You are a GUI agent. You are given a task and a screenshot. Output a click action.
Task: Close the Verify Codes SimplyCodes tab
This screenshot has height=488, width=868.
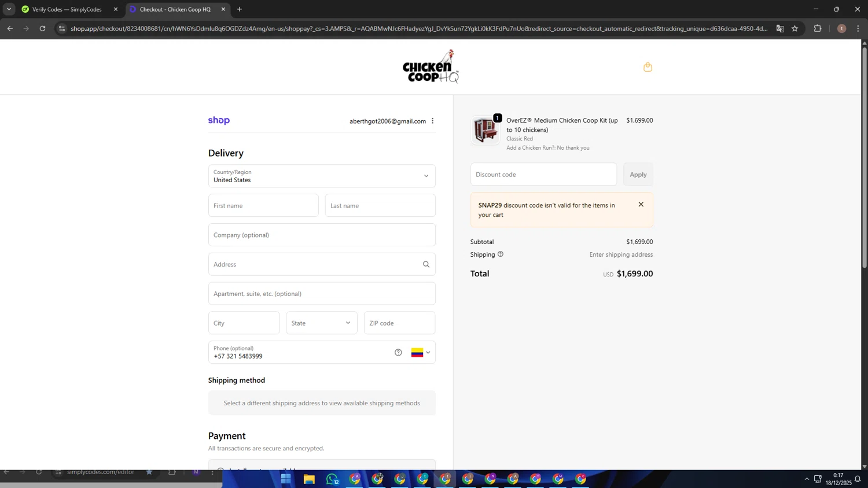click(x=115, y=9)
